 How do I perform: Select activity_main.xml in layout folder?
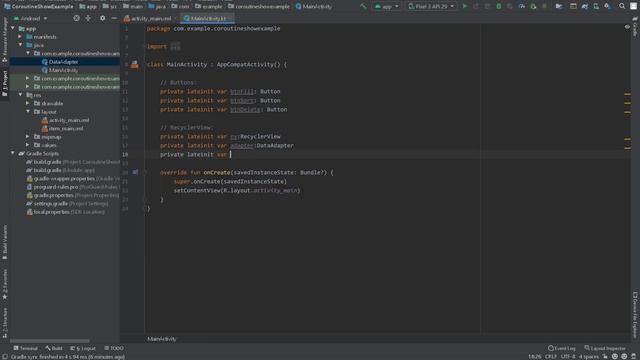pyautogui.click(x=65, y=120)
